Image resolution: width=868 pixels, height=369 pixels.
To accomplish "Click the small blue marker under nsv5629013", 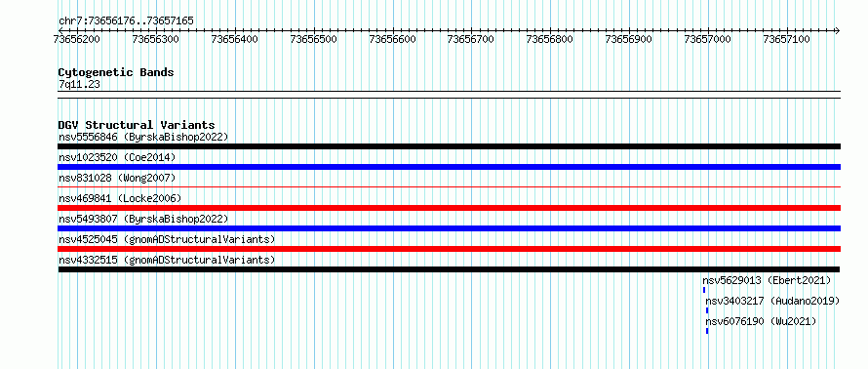I will tap(704, 290).
